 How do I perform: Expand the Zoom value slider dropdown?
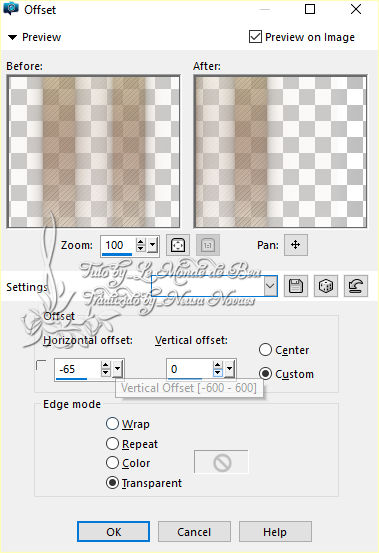pyautogui.click(x=153, y=245)
